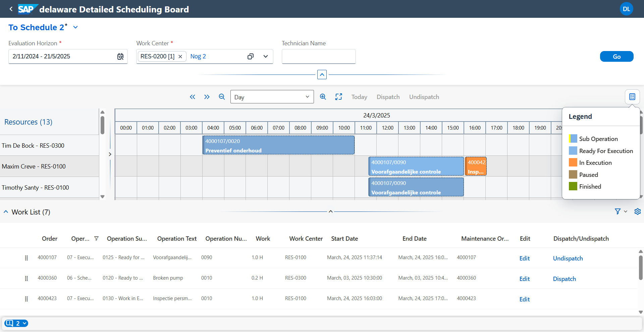Jump to previous period with double-left arrows
Screen dimensions: 644x332
coord(193,97)
